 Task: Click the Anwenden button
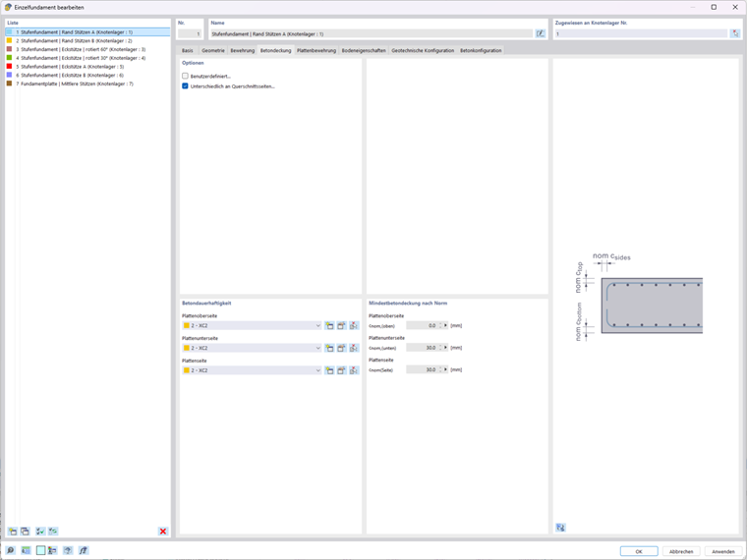[x=723, y=551]
